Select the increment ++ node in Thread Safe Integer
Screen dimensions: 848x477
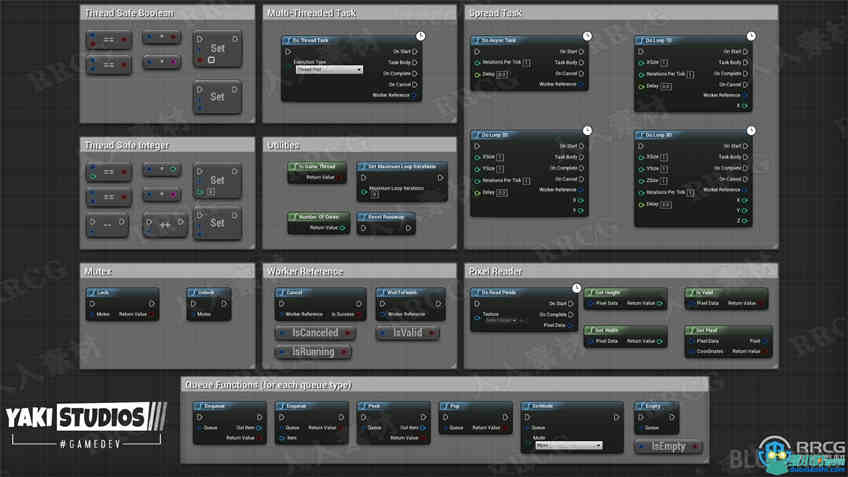point(165,226)
